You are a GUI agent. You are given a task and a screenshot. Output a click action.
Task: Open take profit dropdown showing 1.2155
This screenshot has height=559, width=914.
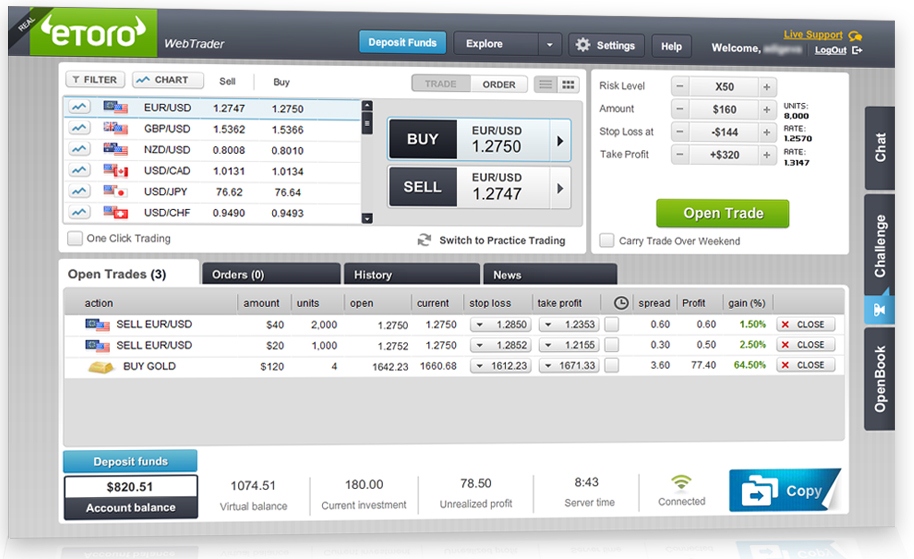[569, 345]
